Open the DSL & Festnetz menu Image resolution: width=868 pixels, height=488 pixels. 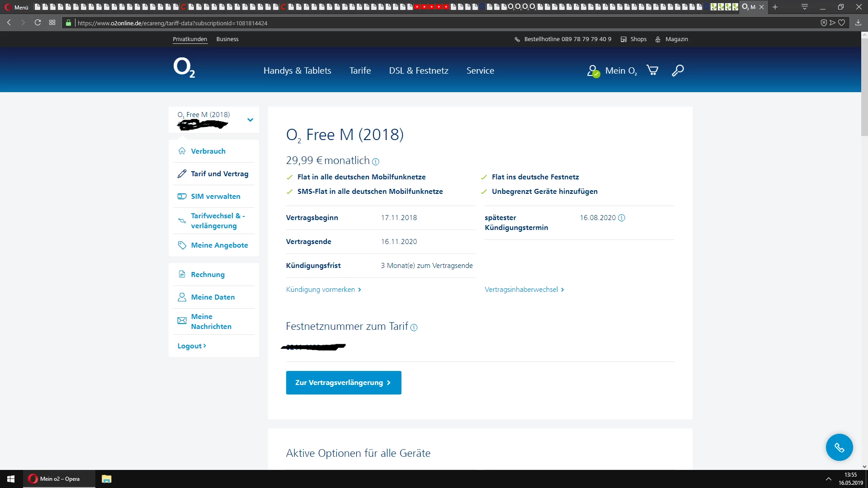pos(419,71)
